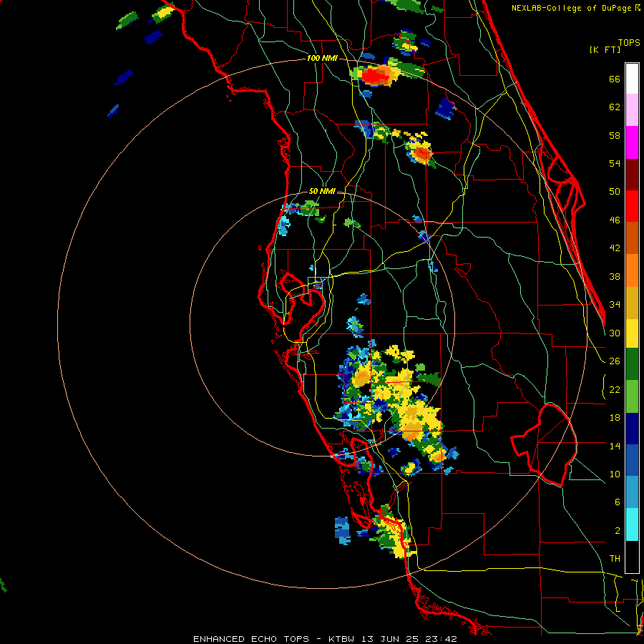Select the magenta legend color band
Image resolution: width=644 pixels, height=644 pixels.
pyautogui.click(x=632, y=142)
